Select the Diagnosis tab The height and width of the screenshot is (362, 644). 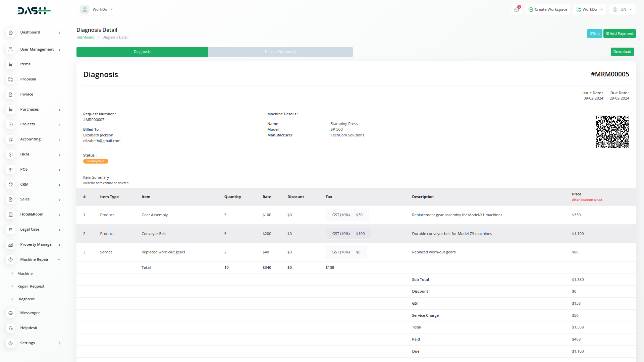(142, 52)
